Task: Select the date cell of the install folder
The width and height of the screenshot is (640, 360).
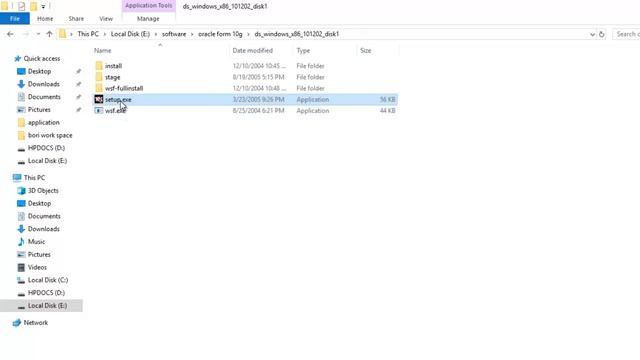Action: click(x=259, y=66)
